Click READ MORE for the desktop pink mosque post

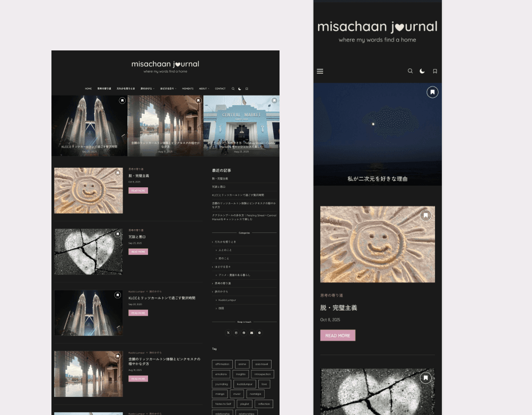[138, 379]
